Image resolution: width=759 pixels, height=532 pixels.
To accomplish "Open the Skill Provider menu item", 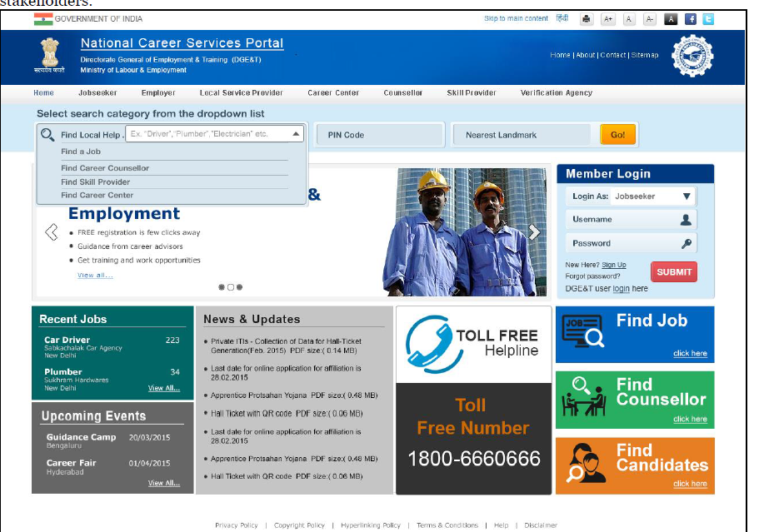I will [472, 92].
